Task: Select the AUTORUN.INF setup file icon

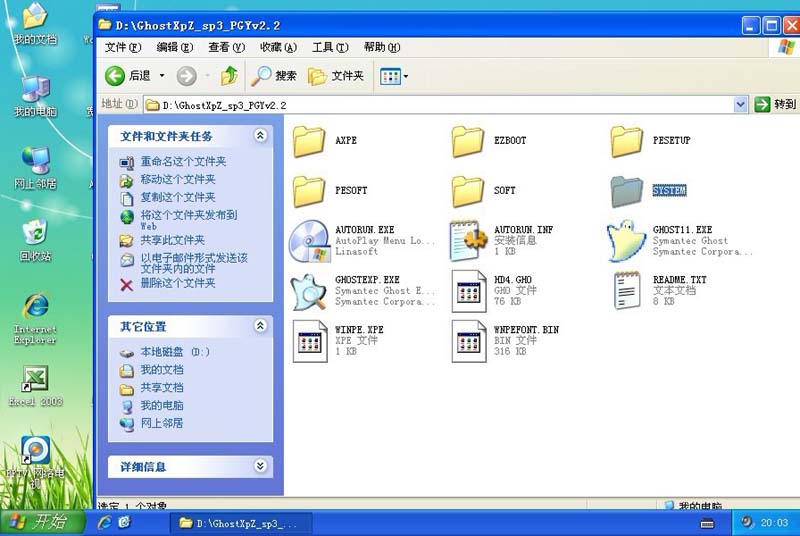Action: click(x=468, y=241)
